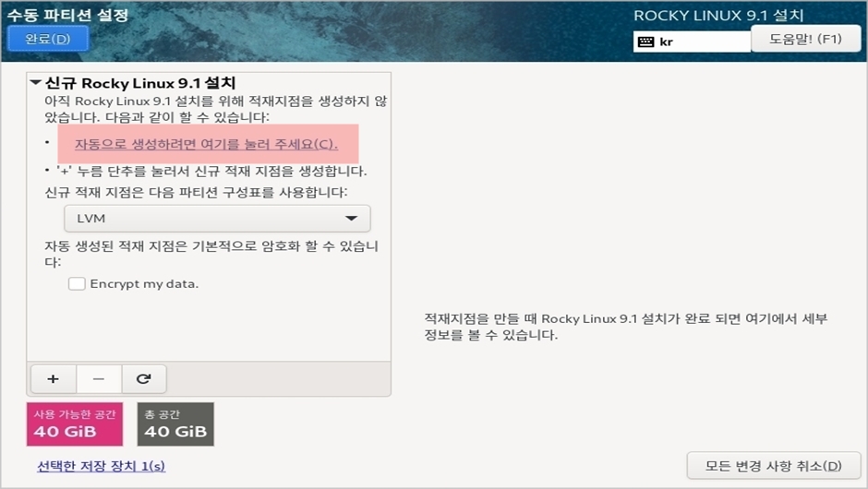Click 모든 변경 사항 취소(D) button
Image resolution: width=868 pixels, height=489 pixels.
pyautogui.click(x=773, y=466)
